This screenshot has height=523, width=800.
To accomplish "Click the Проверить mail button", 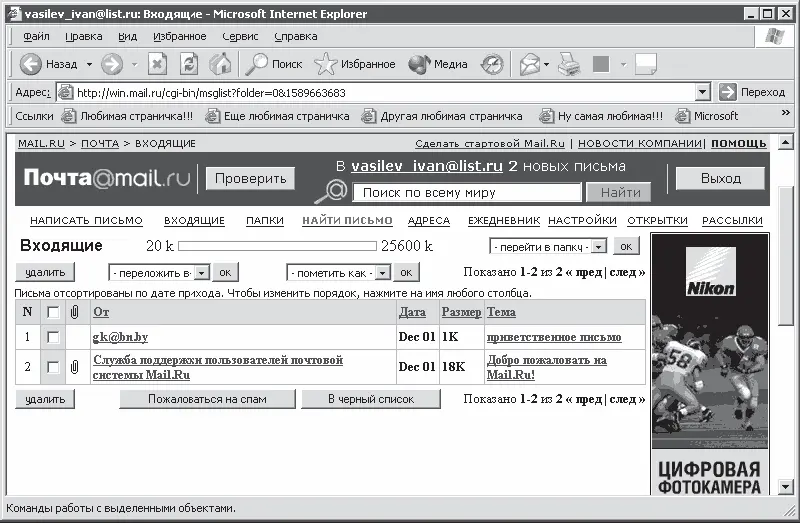I will [250, 179].
